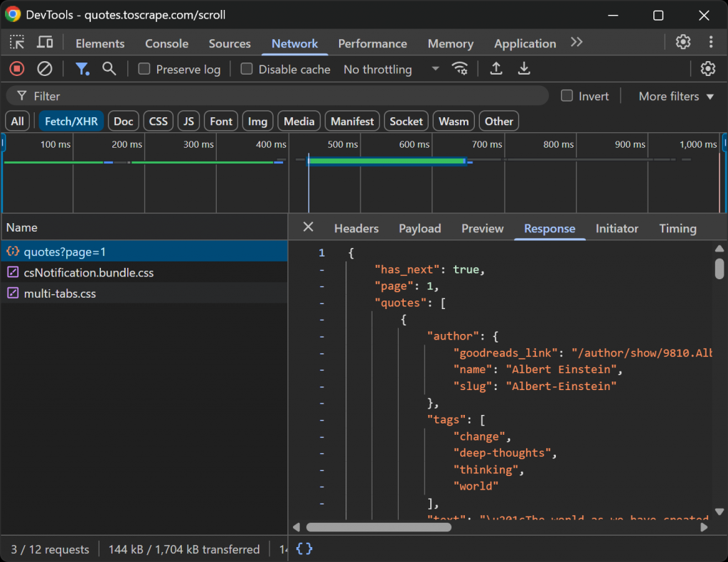
Task: Enable the Preserve log checkbox
Action: (x=144, y=69)
